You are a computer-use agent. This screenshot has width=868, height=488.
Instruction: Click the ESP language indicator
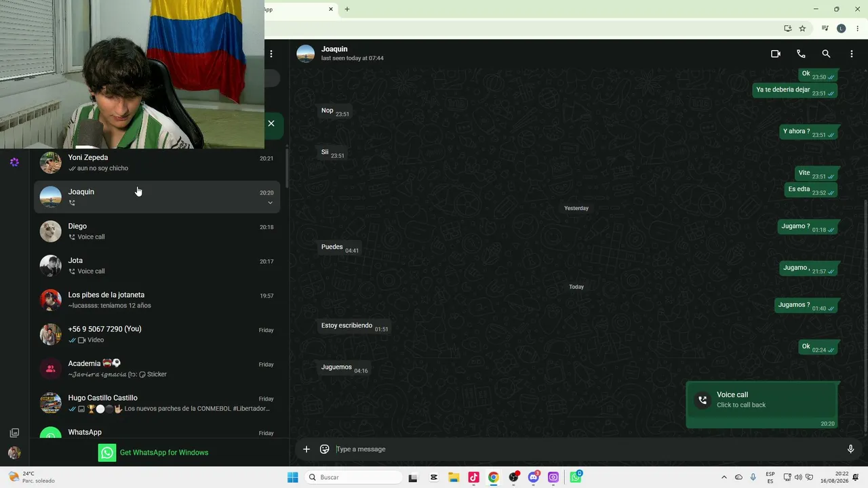pyautogui.click(x=770, y=477)
